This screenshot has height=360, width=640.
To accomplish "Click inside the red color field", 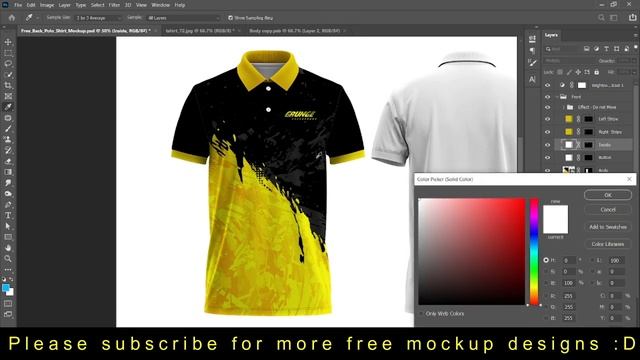I will tap(472, 251).
